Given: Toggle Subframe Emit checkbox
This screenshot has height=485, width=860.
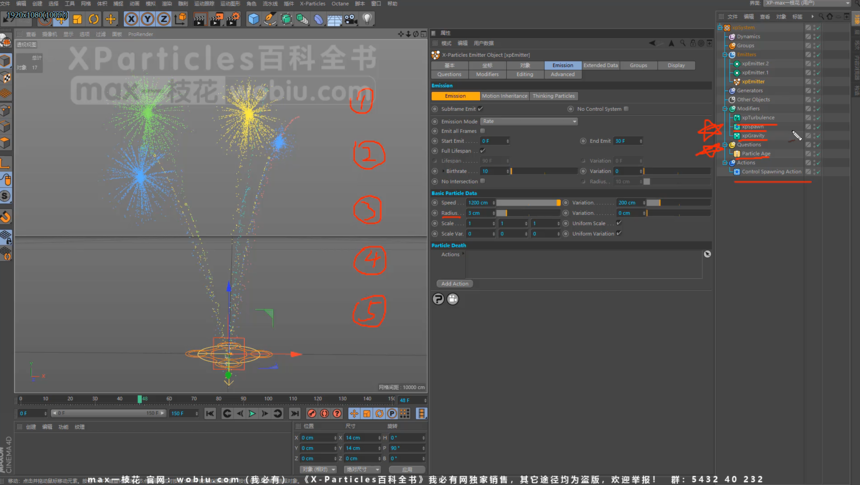Looking at the screenshot, I should (480, 109).
